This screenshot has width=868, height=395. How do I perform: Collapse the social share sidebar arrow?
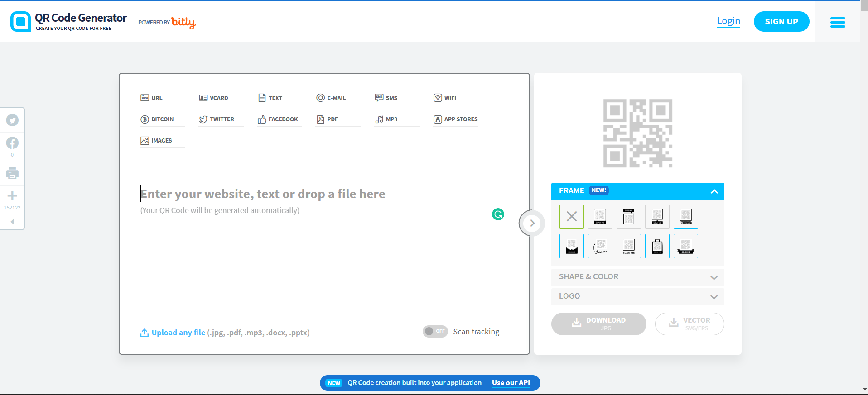(12, 222)
